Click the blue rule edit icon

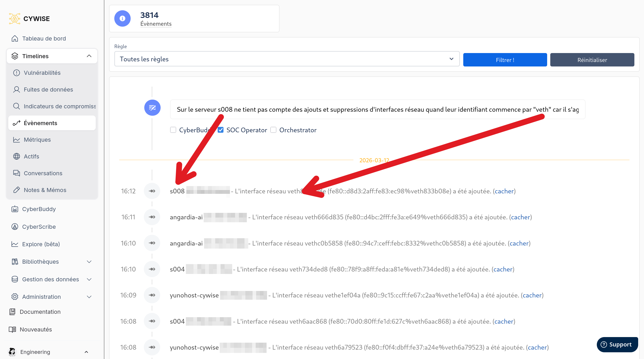tap(152, 108)
